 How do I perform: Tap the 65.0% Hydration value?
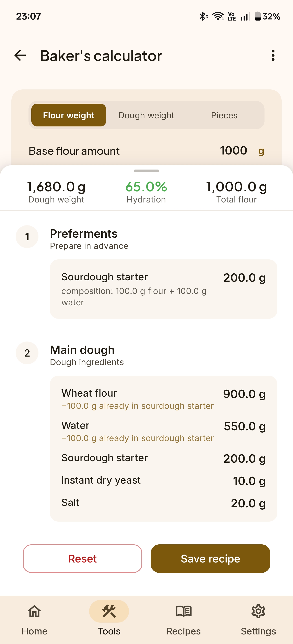tap(146, 187)
